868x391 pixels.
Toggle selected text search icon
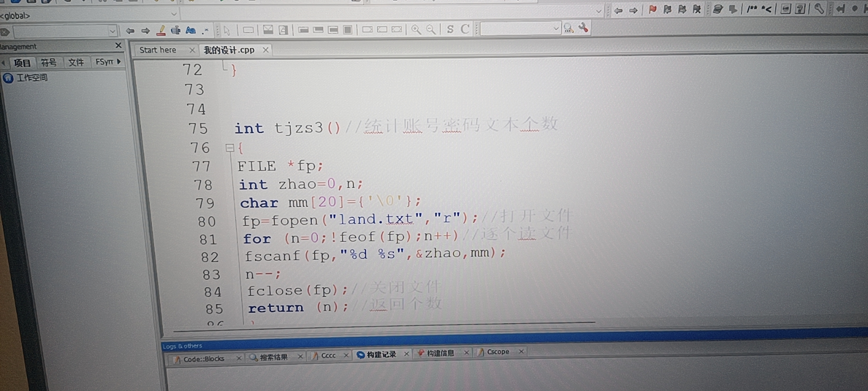coord(176,30)
